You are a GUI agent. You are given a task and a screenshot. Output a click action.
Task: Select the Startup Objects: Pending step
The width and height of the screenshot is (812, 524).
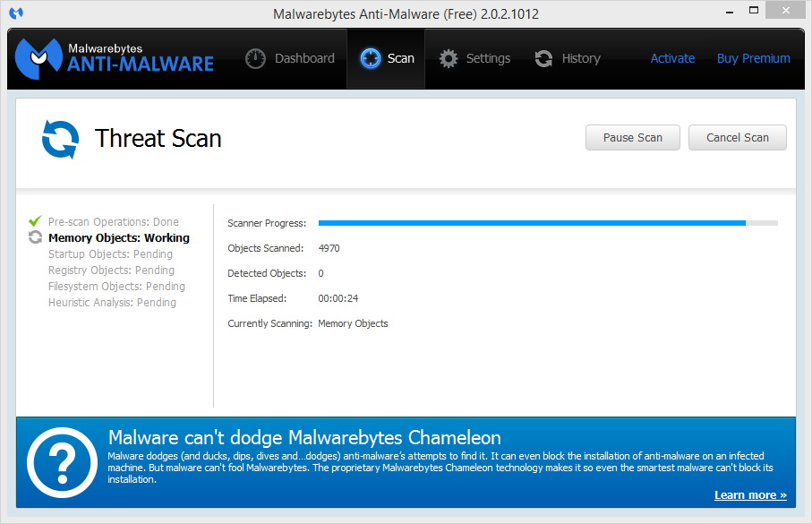[110, 254]
